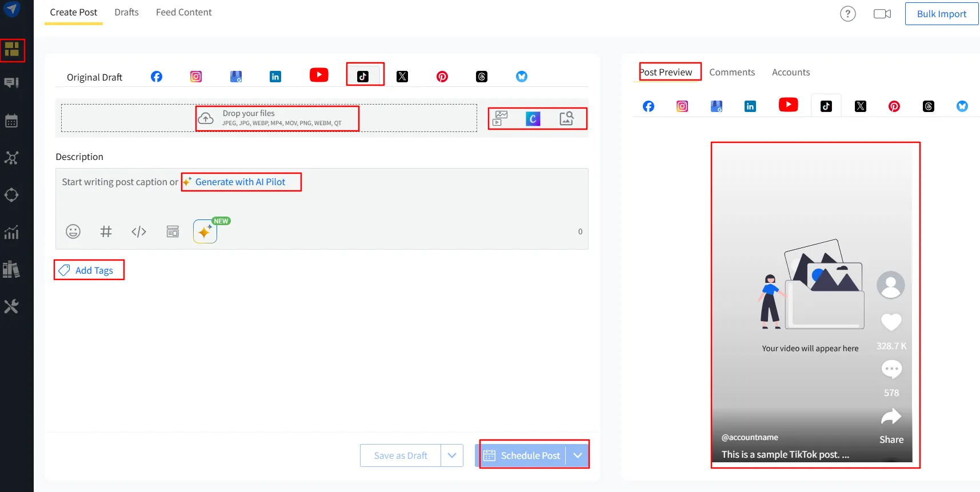Screen dimensions: 980x492
Task: Open the inbox messages icon in sidebar
Action: [x=11, y=83]
